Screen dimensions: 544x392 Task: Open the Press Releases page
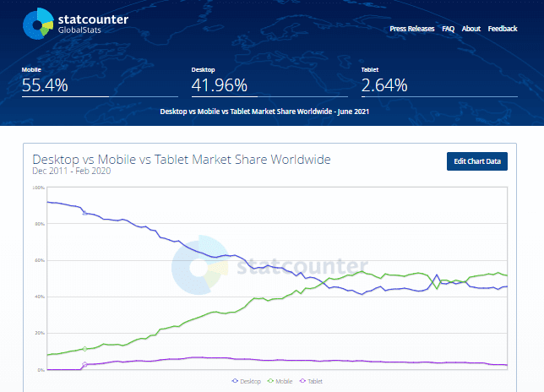pyautogui.click(x=412, y=29)
